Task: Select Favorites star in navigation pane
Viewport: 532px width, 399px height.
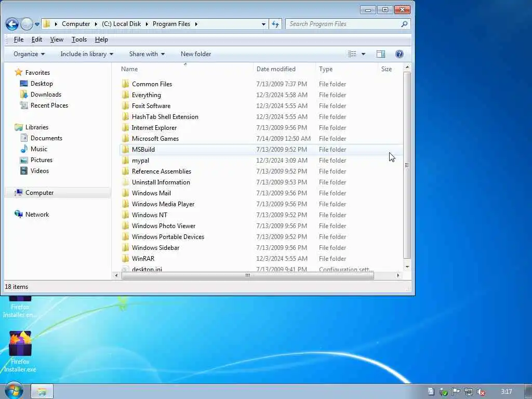Action: click(18, 72)
